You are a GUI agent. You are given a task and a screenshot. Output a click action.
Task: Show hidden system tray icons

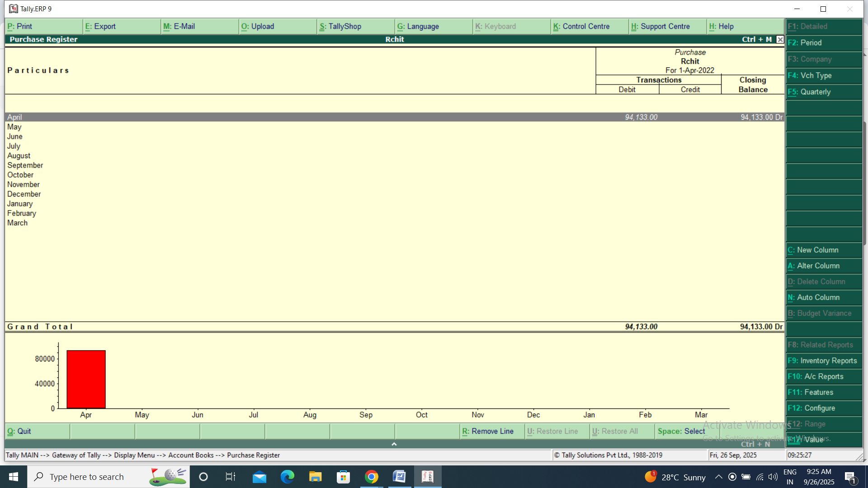tap(718, 477)
